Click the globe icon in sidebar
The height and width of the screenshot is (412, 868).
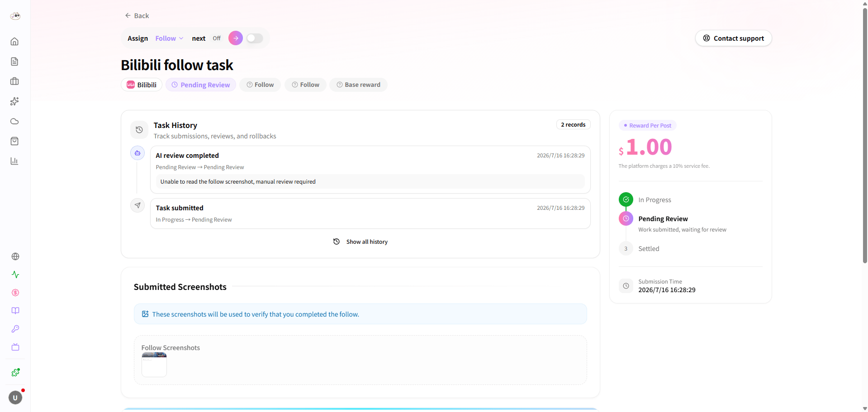(15, 256)
